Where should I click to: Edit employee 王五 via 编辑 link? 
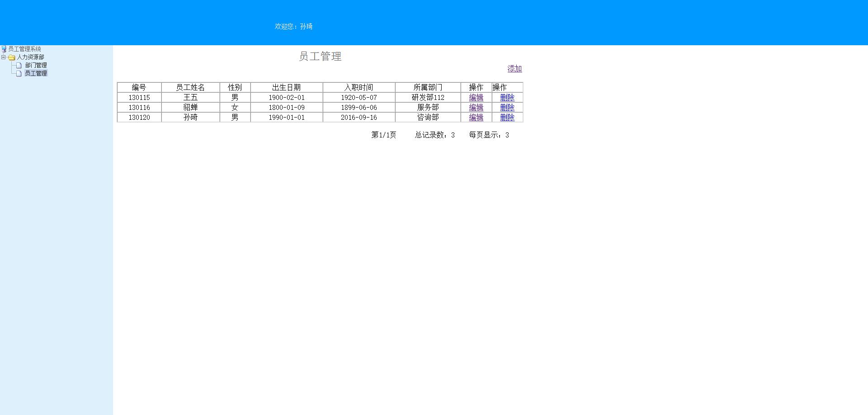pos(475,97)
